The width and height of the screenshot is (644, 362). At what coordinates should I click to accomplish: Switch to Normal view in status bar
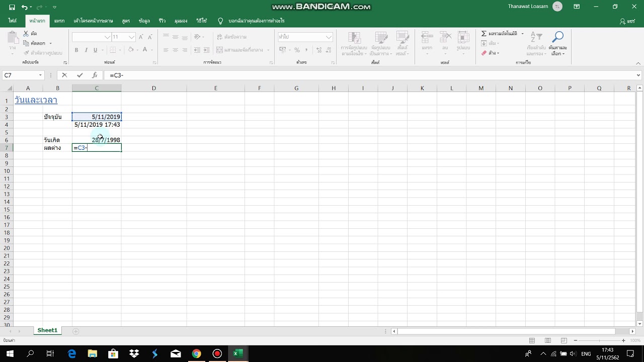click(x=532, y=340)
